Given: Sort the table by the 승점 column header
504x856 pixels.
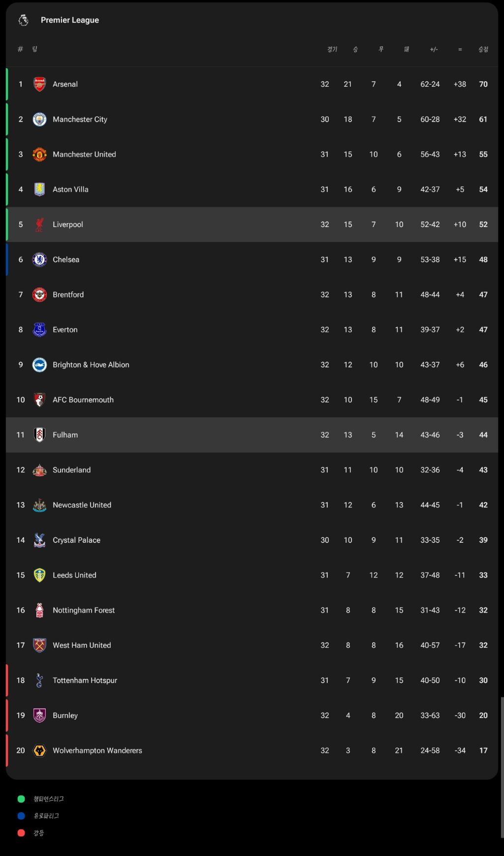Looking at the screenshot, I should [x=483, y=49].
